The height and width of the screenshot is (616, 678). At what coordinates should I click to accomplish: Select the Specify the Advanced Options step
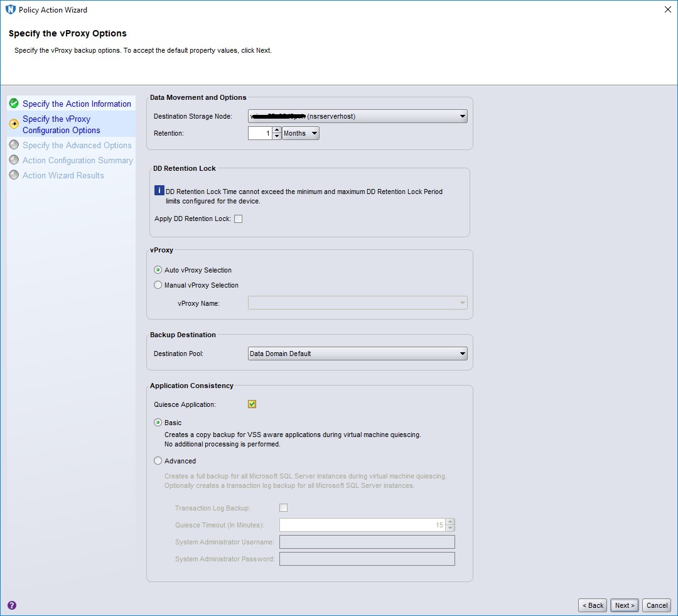point(78,145)
